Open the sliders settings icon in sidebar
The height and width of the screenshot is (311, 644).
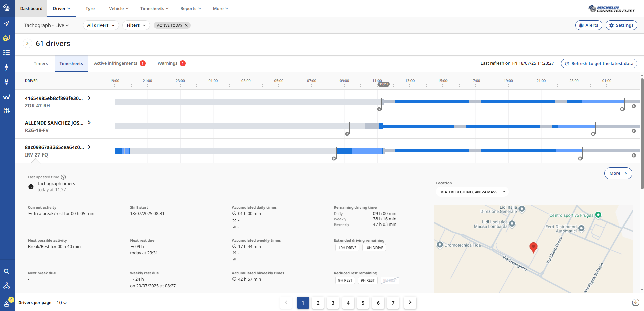(7, 111)
